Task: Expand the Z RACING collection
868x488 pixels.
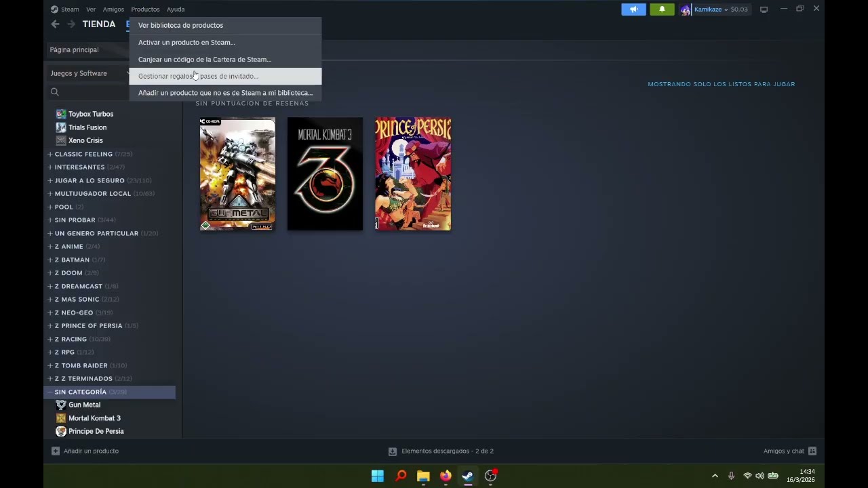Action: [50, 339]
